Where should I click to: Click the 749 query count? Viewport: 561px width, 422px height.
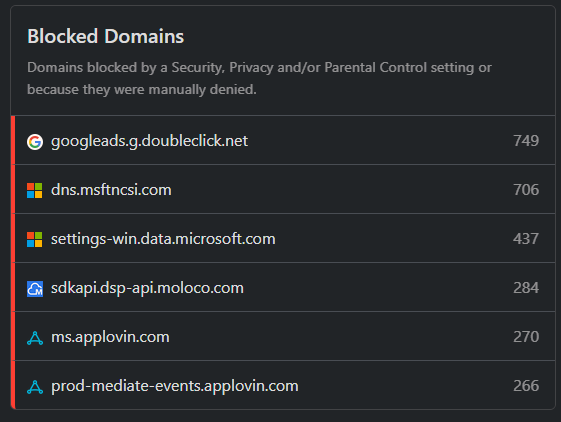pos(526,141)
